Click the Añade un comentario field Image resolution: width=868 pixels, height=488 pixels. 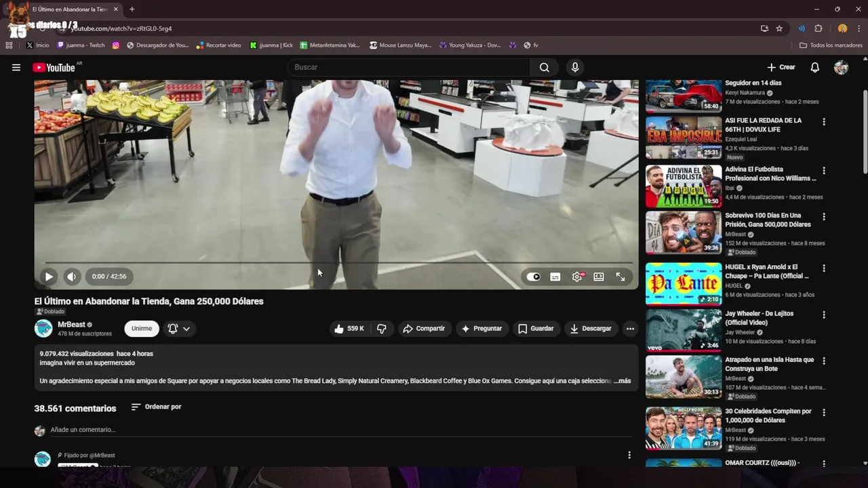tap(339, 430)
